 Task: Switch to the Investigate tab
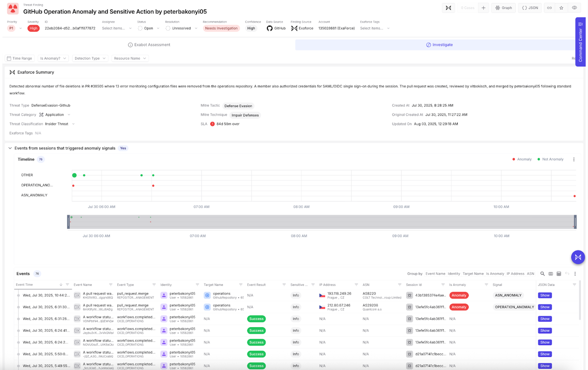(x=439, y=45)
